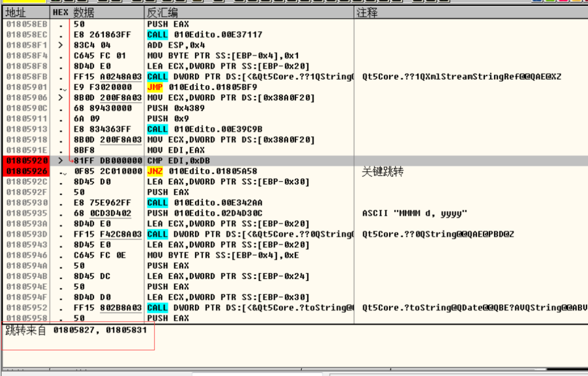The height and width of the screenshot is (376, 588).
Task: Select the breakpoint address 01805920
Action: pyautogui.click(x=27, y=161)
